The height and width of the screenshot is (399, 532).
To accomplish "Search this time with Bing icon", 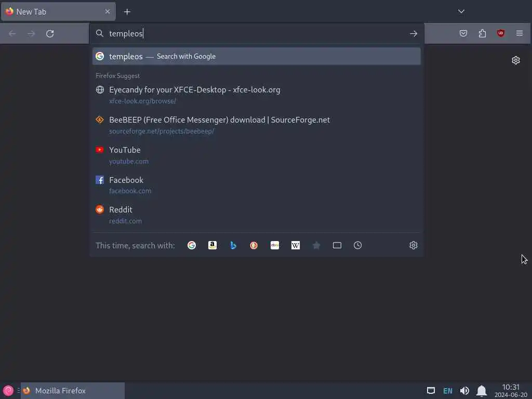I will point(233,245).
